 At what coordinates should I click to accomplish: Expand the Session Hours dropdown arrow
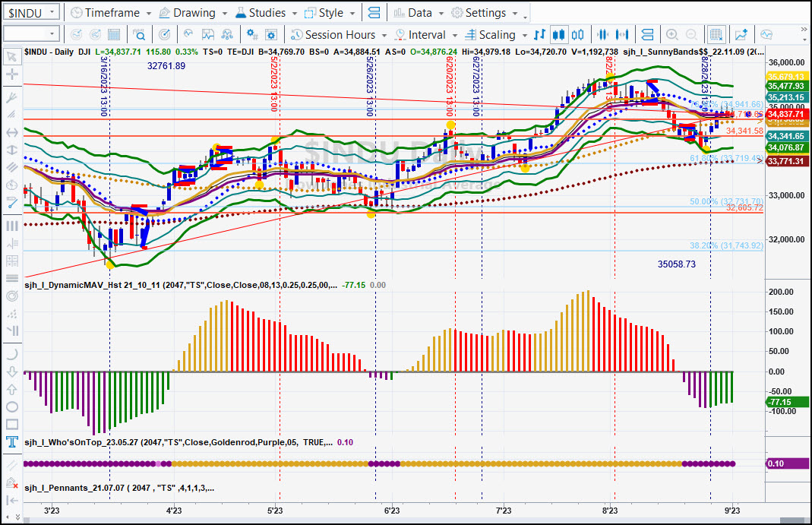pos(384,35)
